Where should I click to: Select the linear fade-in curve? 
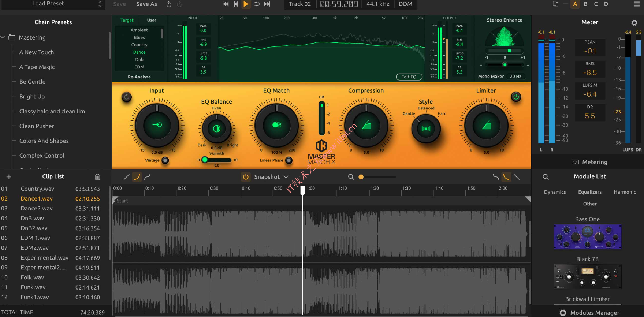point(127,177)
